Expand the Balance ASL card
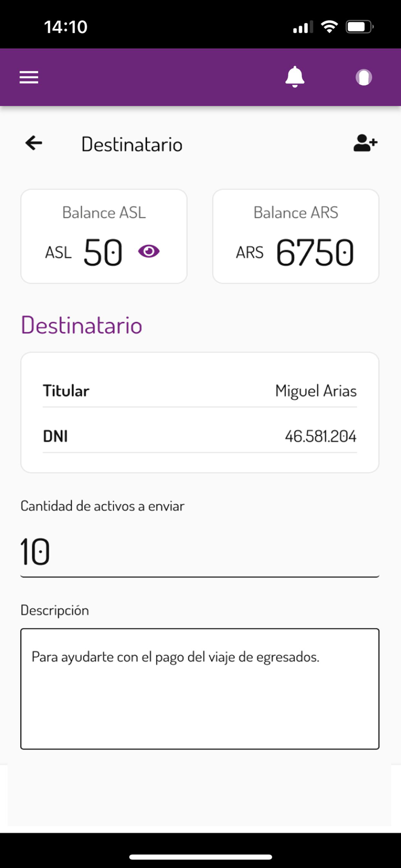401x868 pixels. (x=104, y=236)
